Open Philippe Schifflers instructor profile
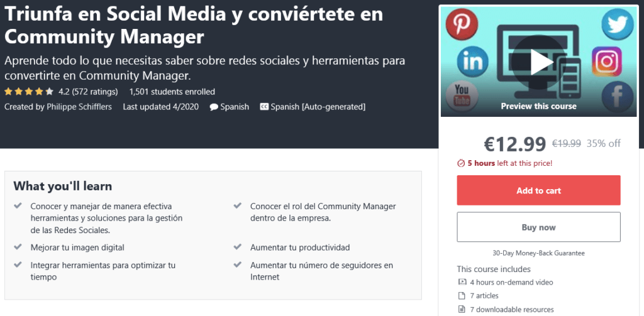644x316 pixels. pos(79,107)
